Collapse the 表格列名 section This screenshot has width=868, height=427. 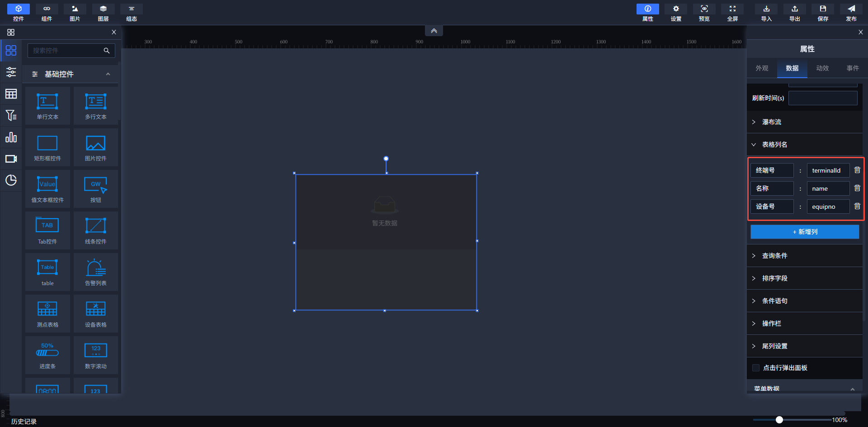[774, 145]
